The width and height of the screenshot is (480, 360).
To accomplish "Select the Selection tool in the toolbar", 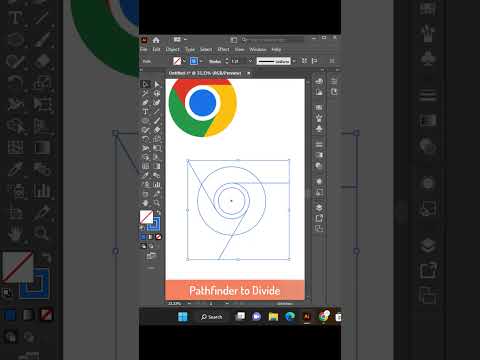I will tap(146, 84).
